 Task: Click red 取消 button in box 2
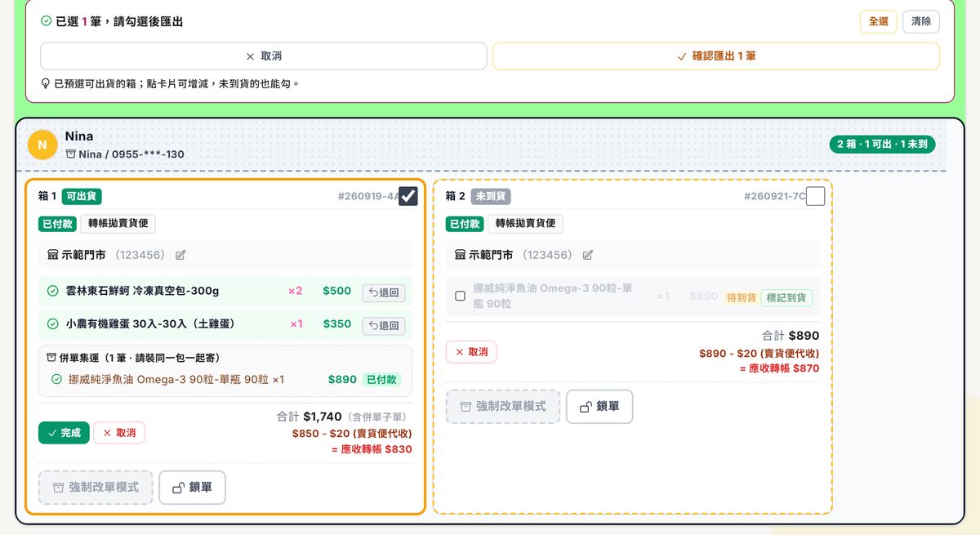click(471, 352)
